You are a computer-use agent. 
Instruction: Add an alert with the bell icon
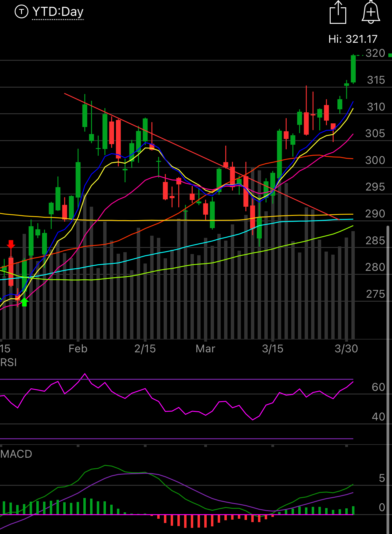pyautogui.click(x=371, y=12)
